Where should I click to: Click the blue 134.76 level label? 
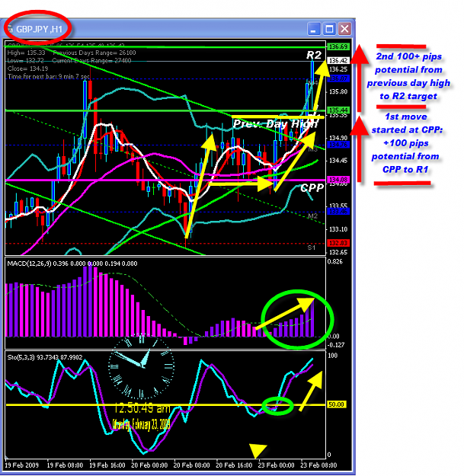[338, 145]
